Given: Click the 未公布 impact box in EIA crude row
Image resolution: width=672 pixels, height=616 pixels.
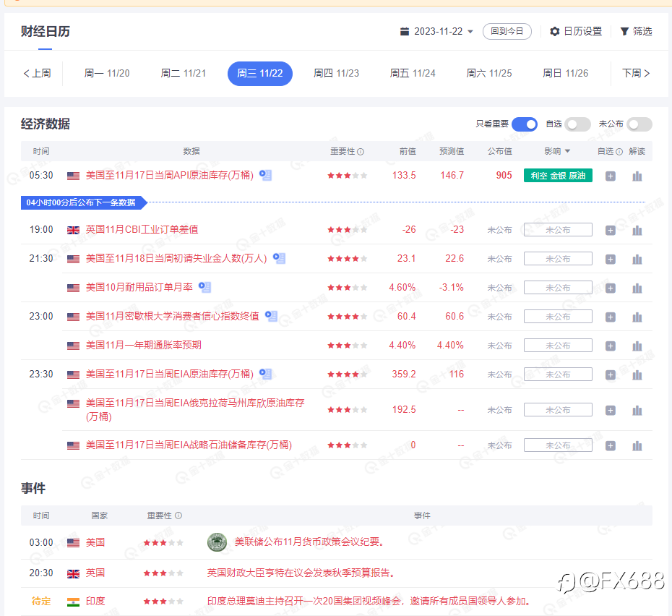Looking at the screenshot, I should [558, 375].
